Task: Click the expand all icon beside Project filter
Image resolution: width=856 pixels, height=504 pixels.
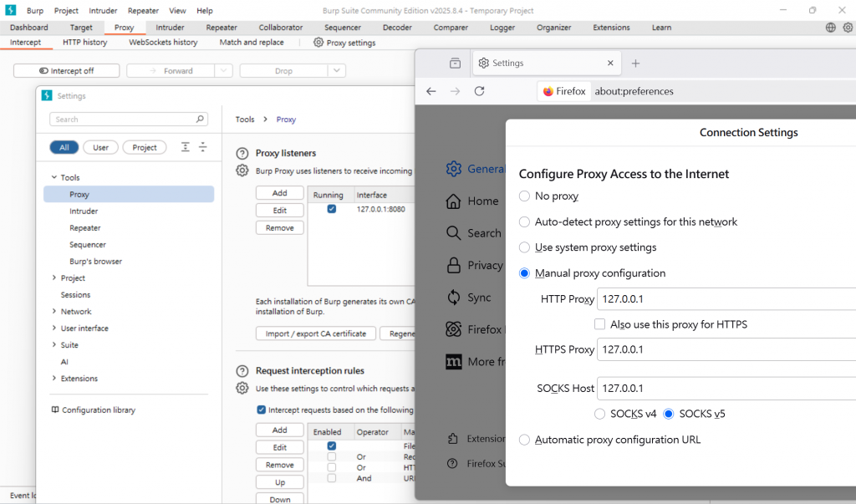Action: tap(186, 147)
